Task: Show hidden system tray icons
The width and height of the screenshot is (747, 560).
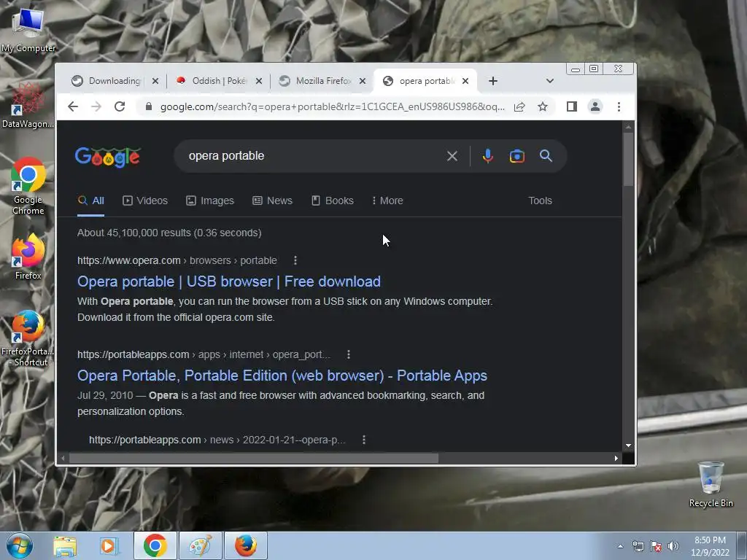Action: tap(620, 546)
